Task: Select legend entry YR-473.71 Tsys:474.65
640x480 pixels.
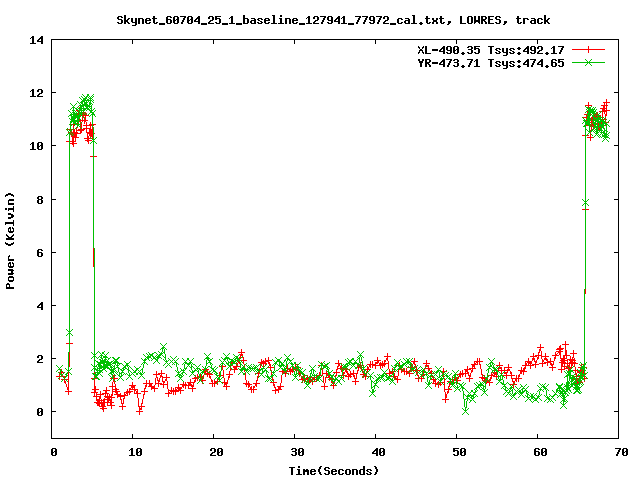Action: click(x=491, y=63)
